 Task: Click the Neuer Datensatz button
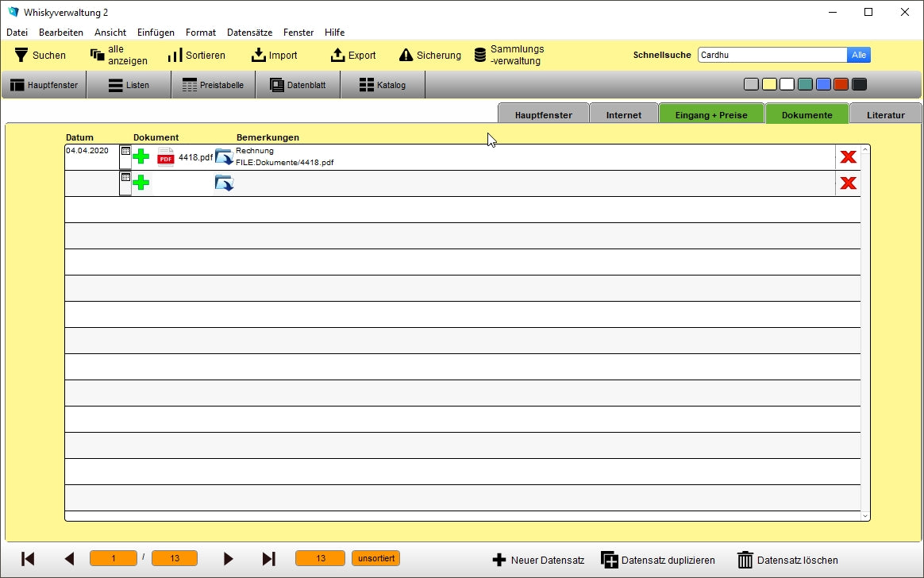point(538,560)
